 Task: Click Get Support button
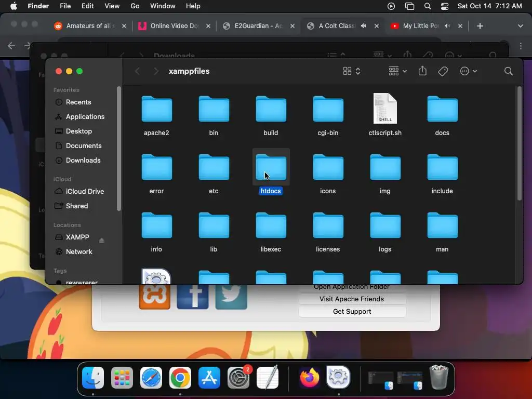[352, 312]
